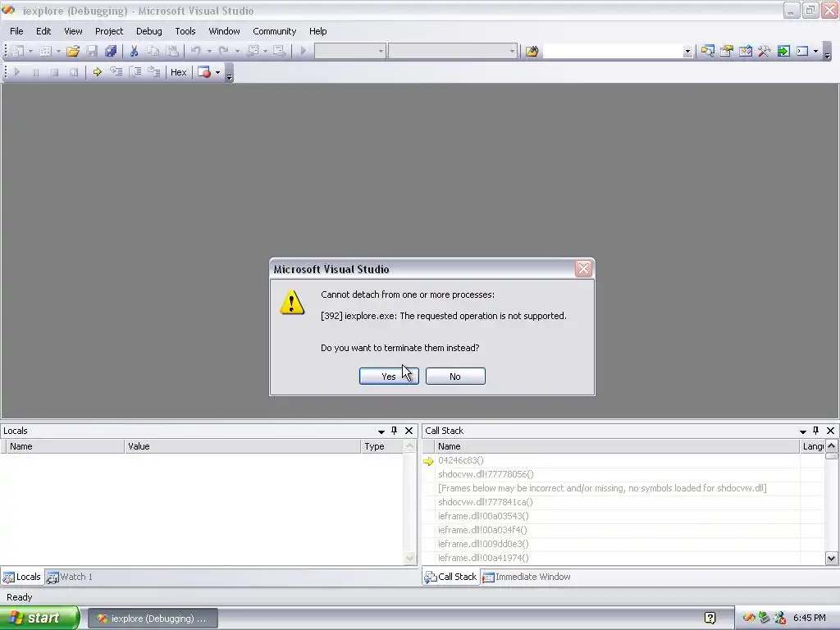The width and height of the screenshot is (840, 630).
Task: Click No in the dialog
Action: pos(455,376)
